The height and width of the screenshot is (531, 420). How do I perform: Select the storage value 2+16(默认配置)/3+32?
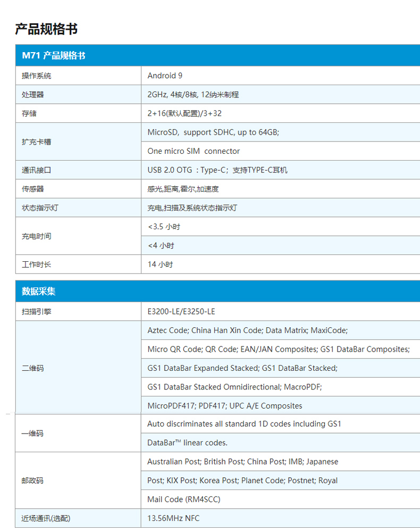click(184, 113)
